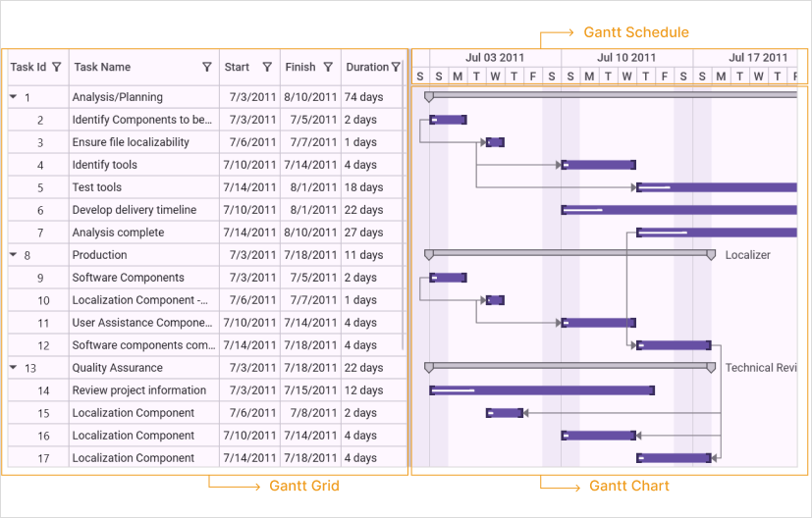Select the User Assistance Compone... cell
This screenshot has width=812, height=518.
point(144,323)
